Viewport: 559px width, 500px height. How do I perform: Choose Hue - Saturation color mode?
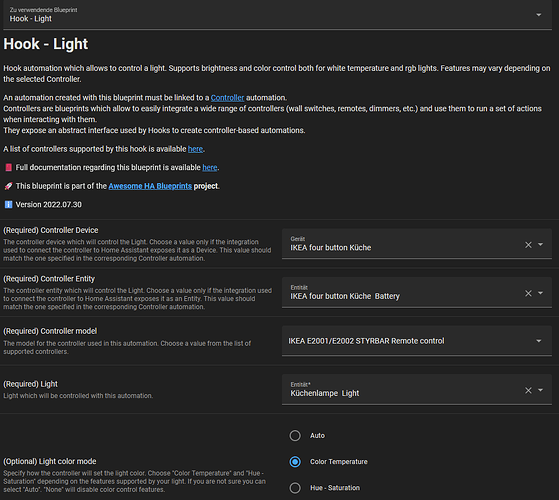[295, 488]
